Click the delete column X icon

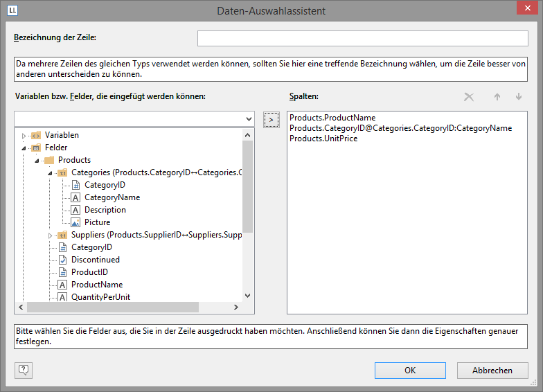[469, 97]
